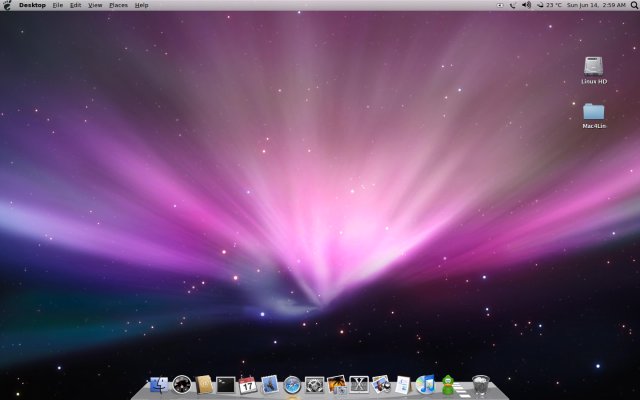Open the Mac4Lin desktop folder
Screen dimensions: 640x400
coord(595,111)
